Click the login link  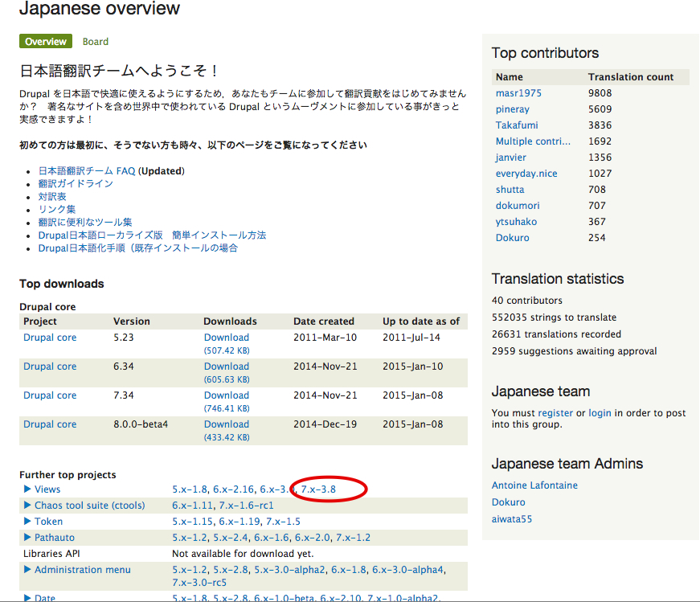(599, 412)
